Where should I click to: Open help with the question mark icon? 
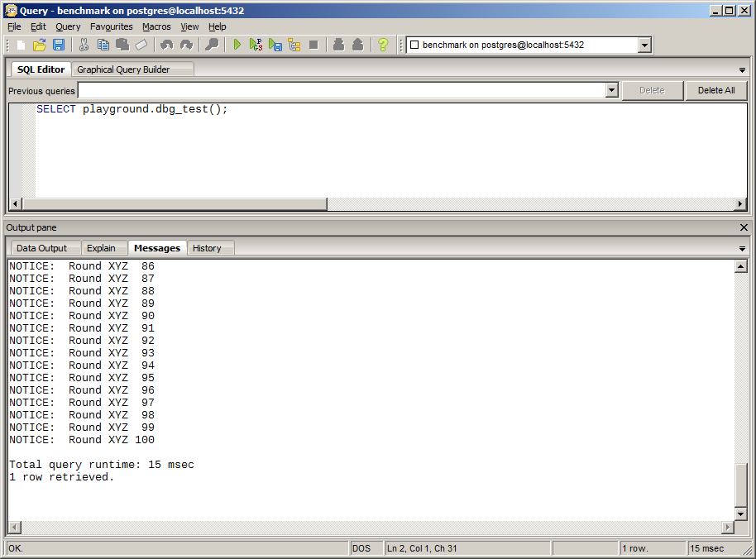[x=383, y=45]
